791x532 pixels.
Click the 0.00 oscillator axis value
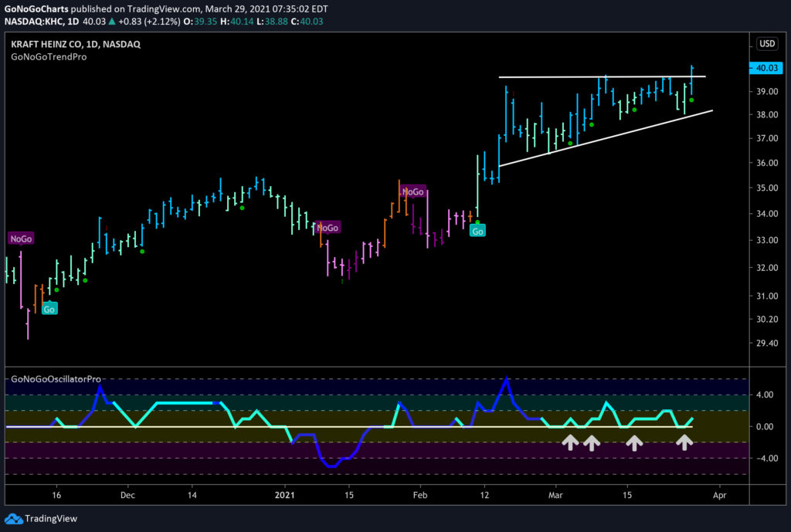pos(766,427)
